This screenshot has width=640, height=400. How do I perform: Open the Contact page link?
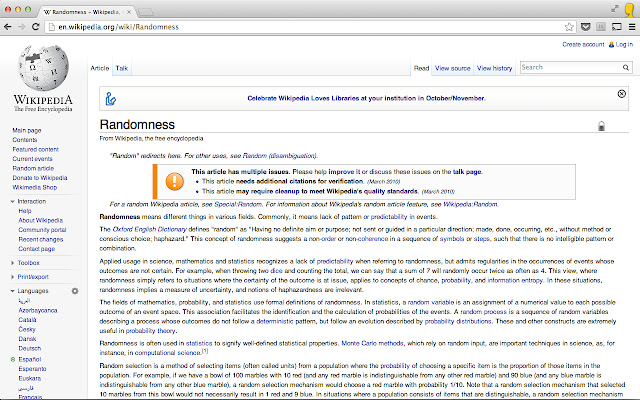click(36, 249)
